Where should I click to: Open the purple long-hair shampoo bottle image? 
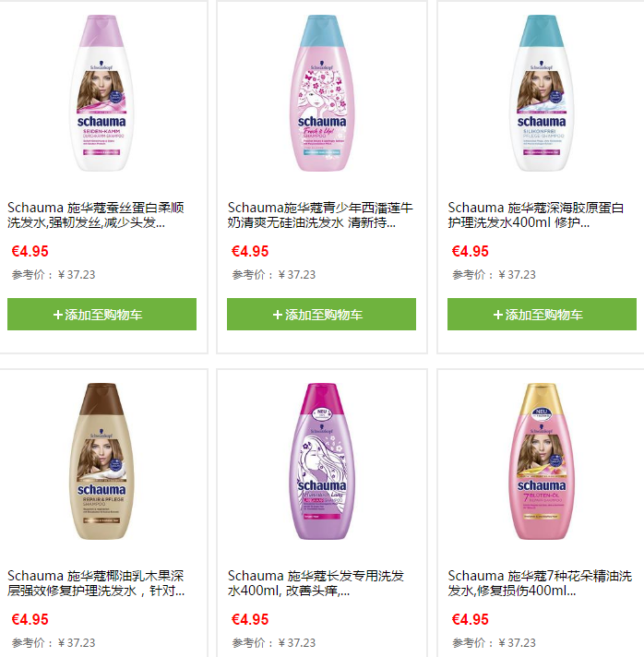tap(322, 460)
